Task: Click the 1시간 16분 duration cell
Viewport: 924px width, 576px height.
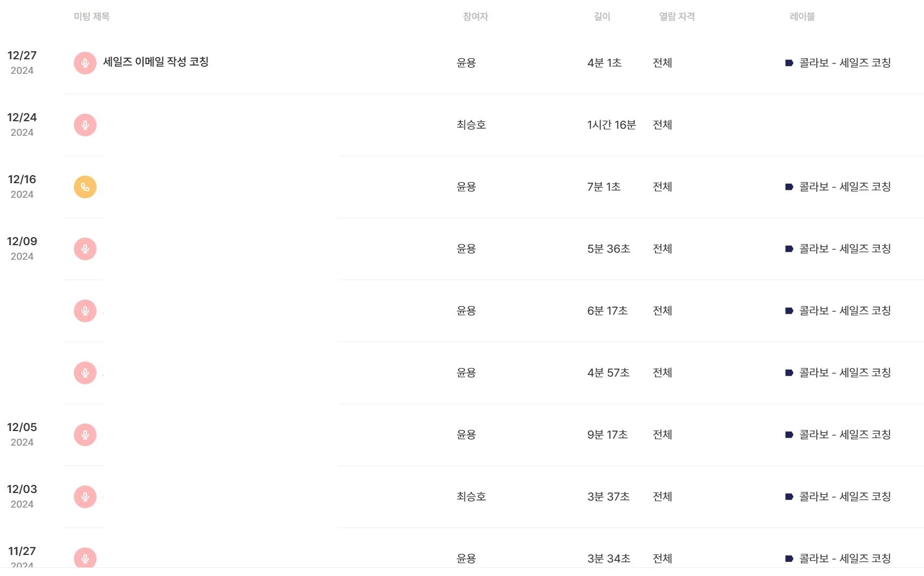Action: click(x=611, y=125)
